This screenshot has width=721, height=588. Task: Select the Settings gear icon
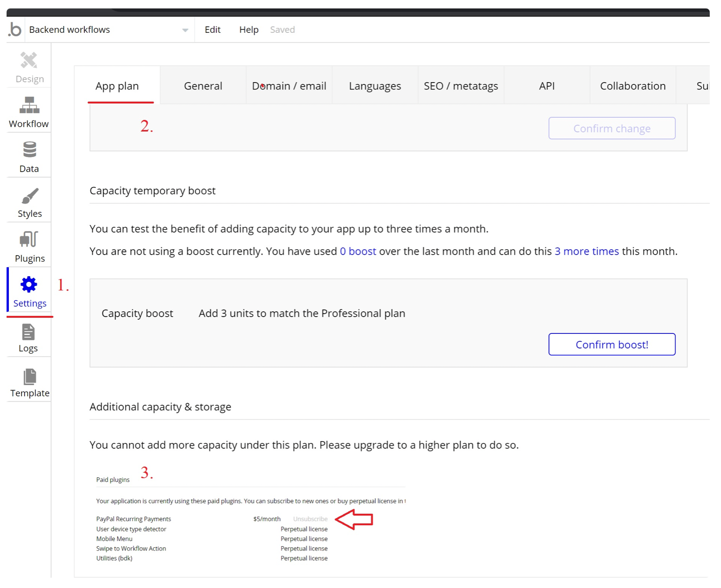(x=29, y=285)
